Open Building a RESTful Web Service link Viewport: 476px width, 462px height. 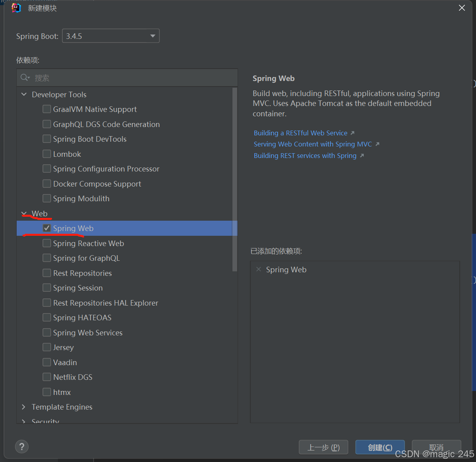pyautogui.click(x=301, y=133)
